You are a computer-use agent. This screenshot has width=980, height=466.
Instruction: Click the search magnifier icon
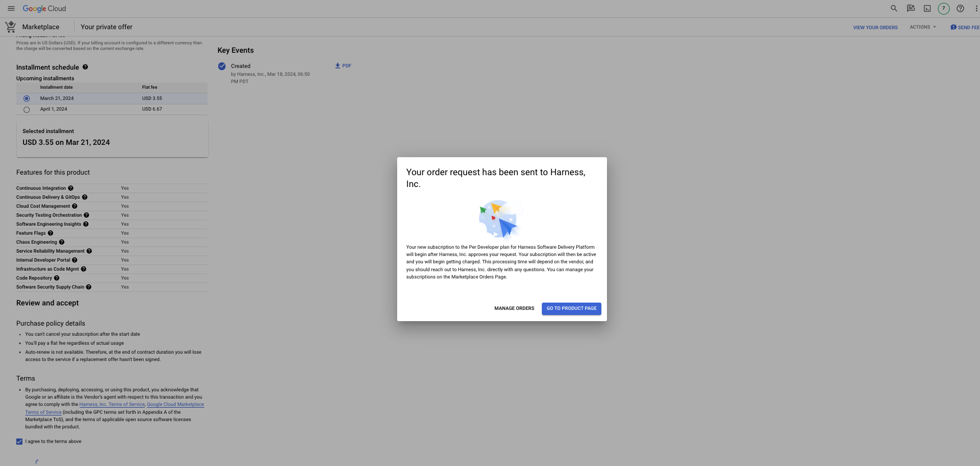pos(894,8)
